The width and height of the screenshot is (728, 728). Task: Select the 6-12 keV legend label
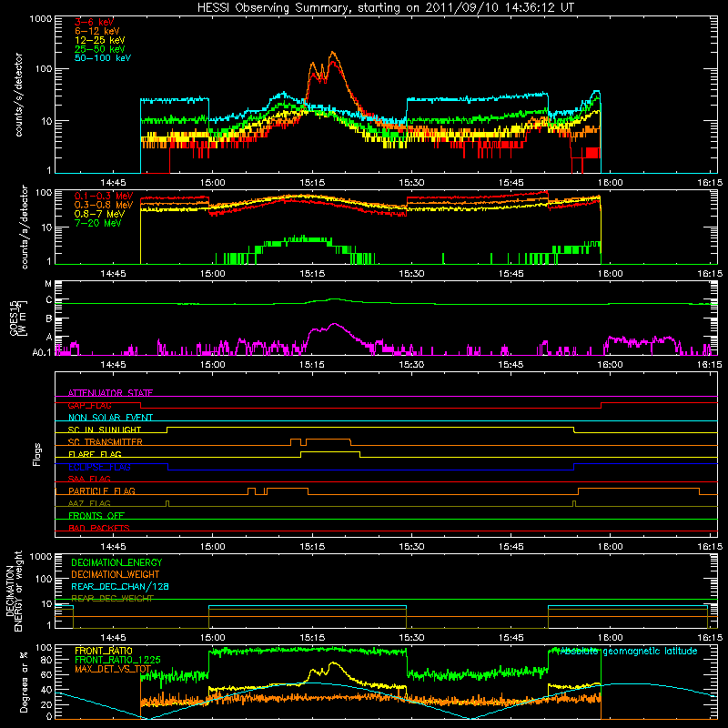click(x=97, y=31)
